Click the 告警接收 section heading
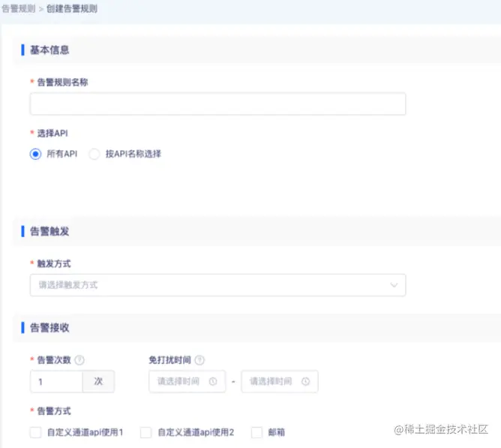This screenshot has width=501, height=448. [49, 328]
